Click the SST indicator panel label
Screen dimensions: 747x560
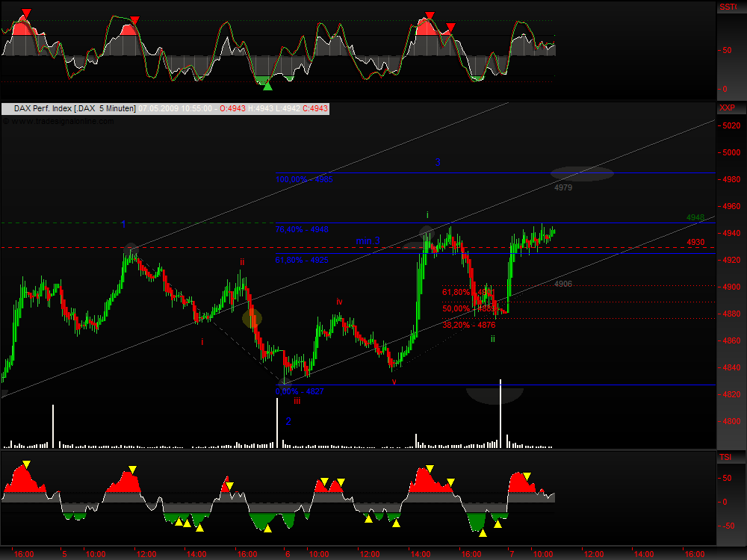tap(727, 7)
